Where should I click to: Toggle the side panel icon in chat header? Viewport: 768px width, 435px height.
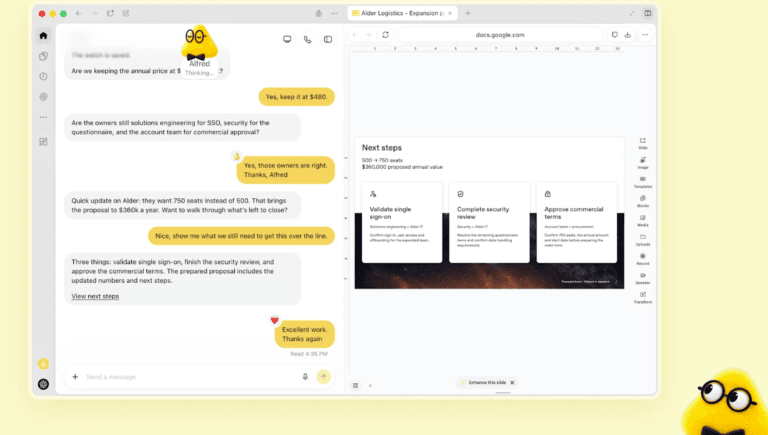coord(328,39)
